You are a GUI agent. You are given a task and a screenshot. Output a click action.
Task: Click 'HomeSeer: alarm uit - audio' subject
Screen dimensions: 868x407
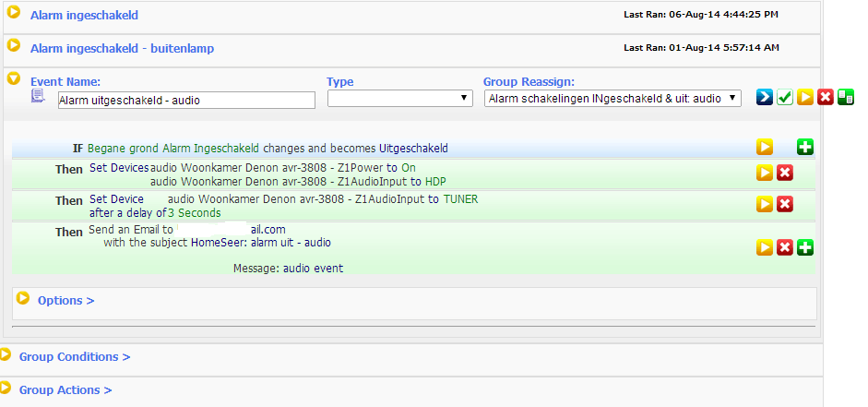[261, 243]
